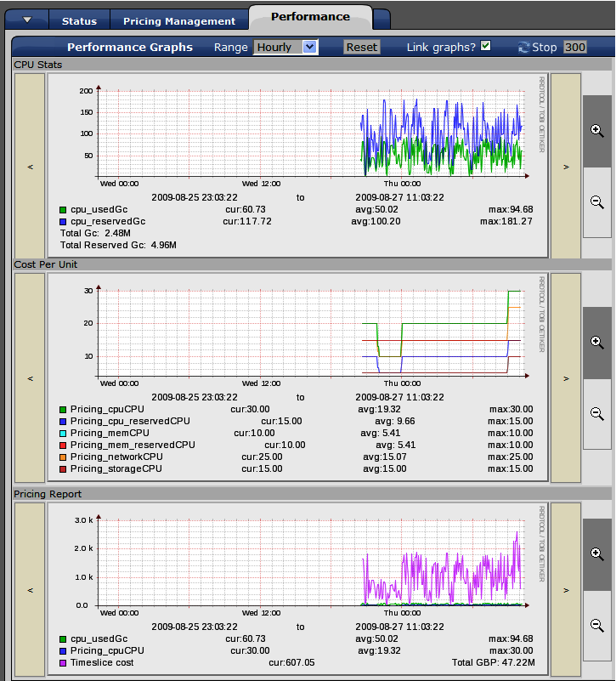This screenshot has height=681, width=616.
Task: Switch to the Status tab
Action: [x=79, y=20]
